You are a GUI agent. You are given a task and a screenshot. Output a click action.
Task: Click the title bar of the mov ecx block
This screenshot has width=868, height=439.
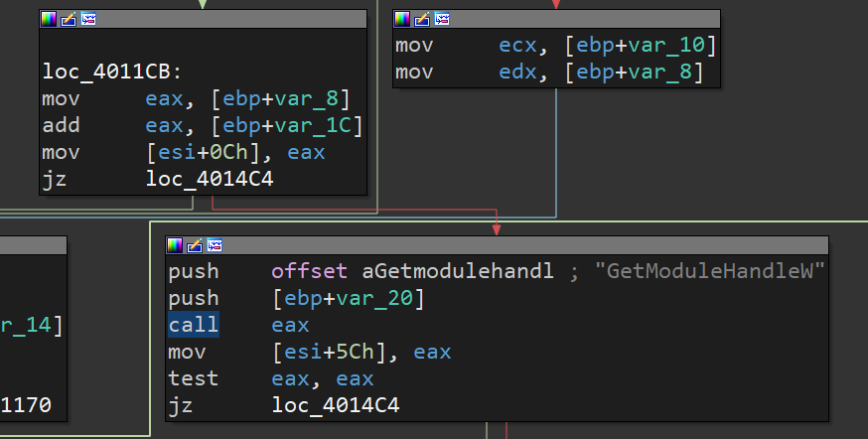596,19
